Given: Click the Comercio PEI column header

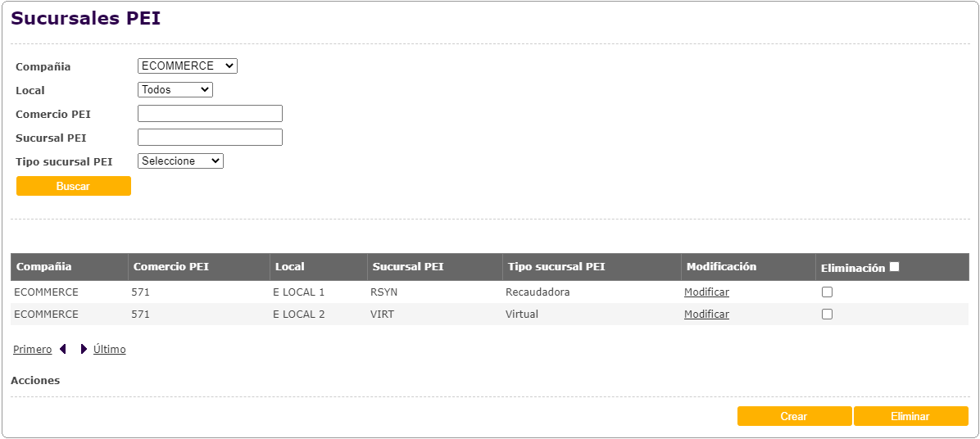Looking at the screenshot, I should coord(170,267).
